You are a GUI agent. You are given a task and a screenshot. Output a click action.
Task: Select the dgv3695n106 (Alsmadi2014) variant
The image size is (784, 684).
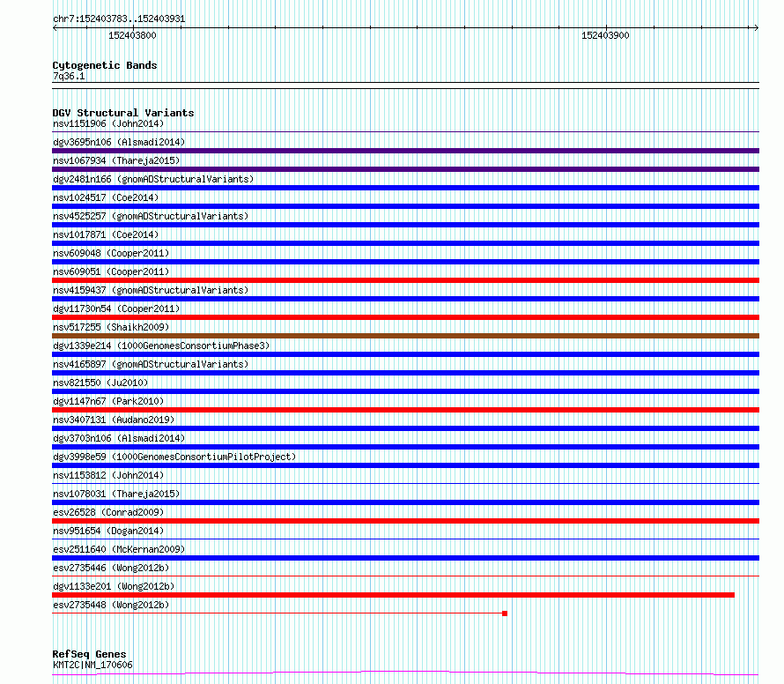(119, 142)
